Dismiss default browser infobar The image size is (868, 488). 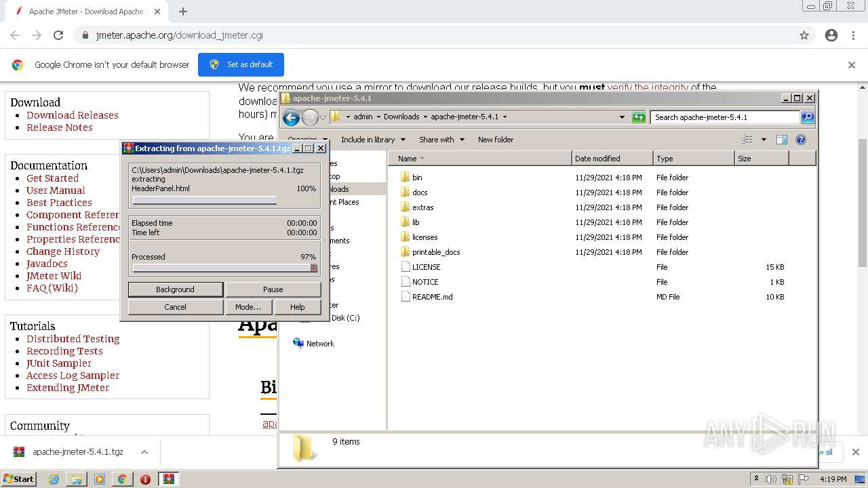[x=852, y=65]
